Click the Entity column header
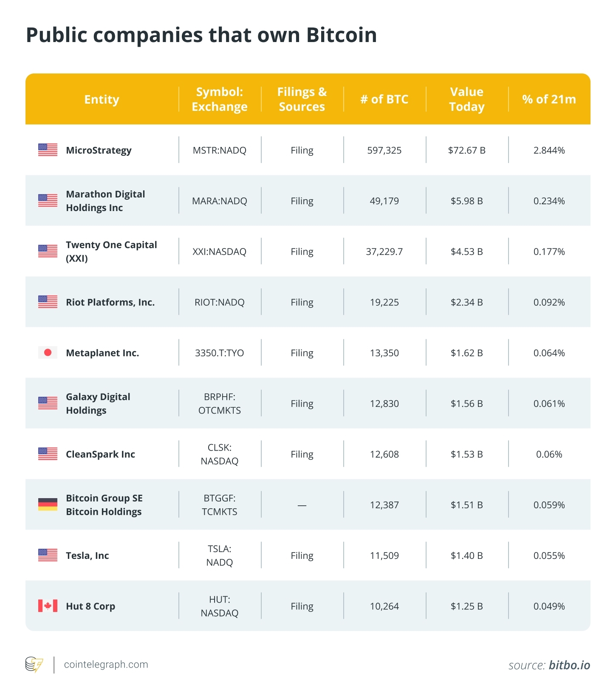 point(102,99)
